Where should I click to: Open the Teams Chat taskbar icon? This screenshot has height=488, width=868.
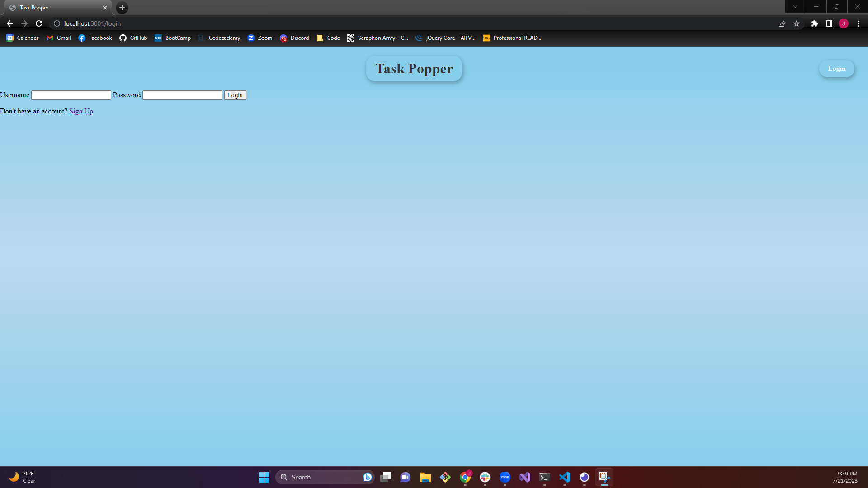point(406,477)
